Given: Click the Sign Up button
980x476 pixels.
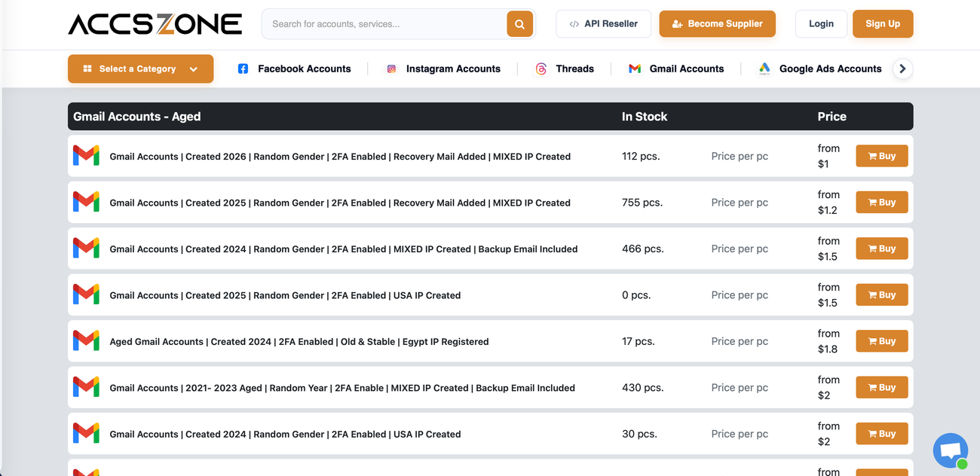Looking at the screenshot, I should pos(883,24).
